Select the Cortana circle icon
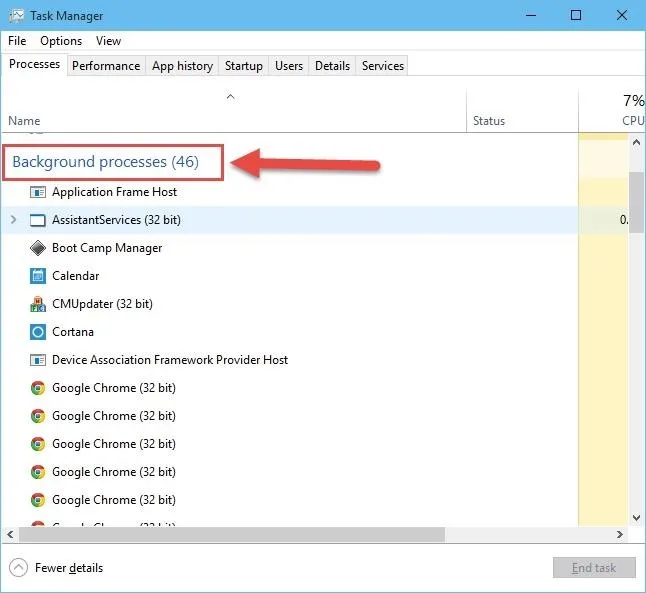The image size is (646, 593). pyautogui.click(x=38, y=332)
